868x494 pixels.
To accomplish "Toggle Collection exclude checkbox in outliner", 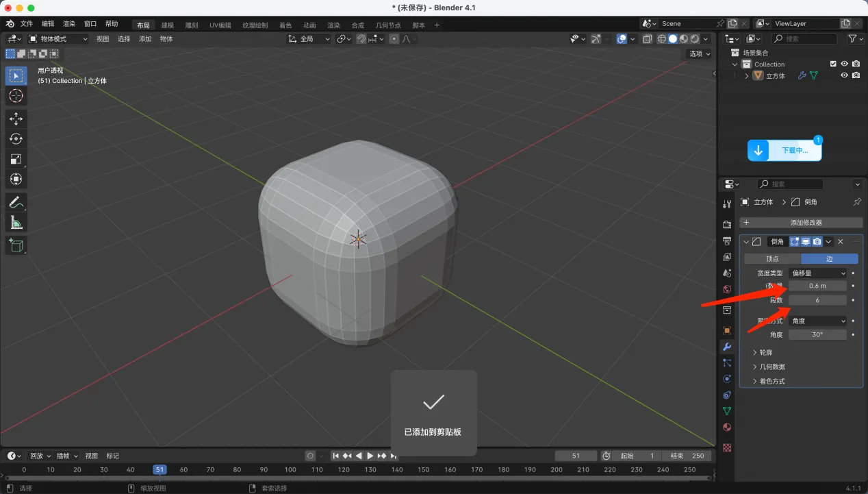I will (x=833, y=64).
